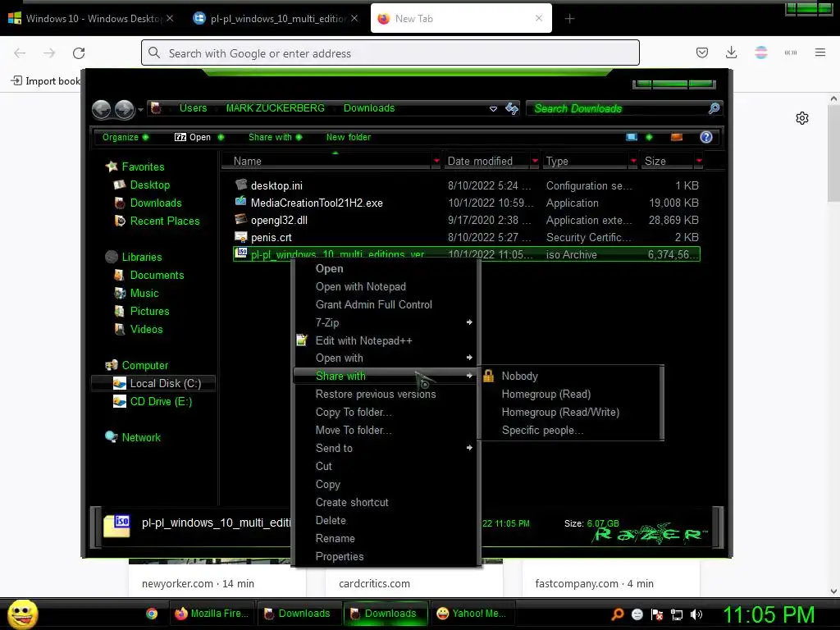The height and width of the screenshot is (630, 840).
Task: Select CD Drive (E:) in navigation pane
Action: 152,401
